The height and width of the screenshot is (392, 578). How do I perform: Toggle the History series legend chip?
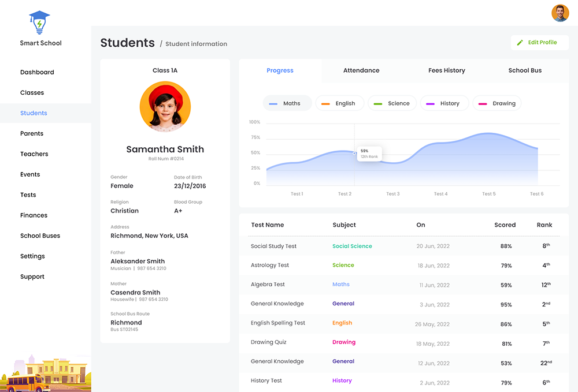(444, 103)
